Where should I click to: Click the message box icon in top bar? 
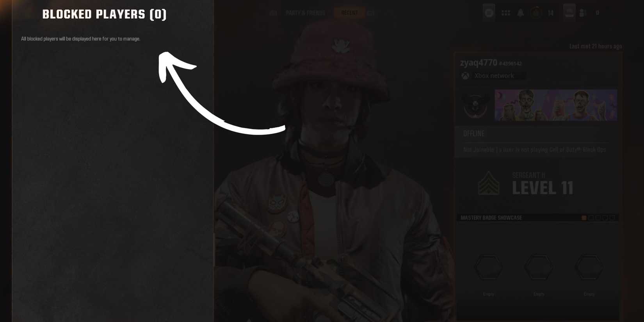(x=569, y=12)
